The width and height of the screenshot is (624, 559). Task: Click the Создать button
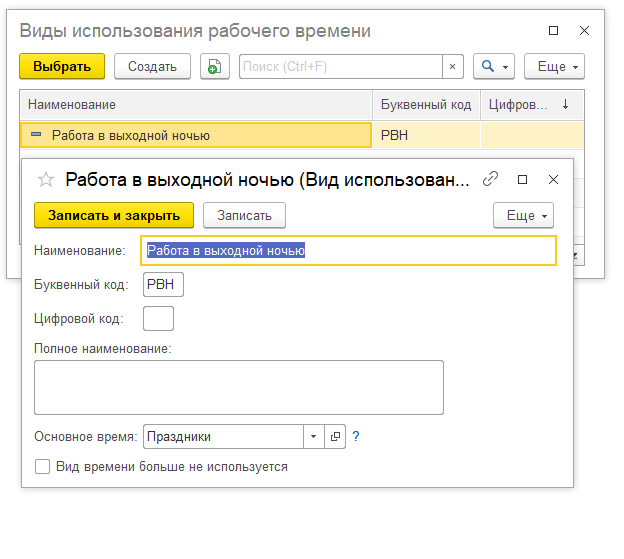pyautogui.click(x=152, y=67)
